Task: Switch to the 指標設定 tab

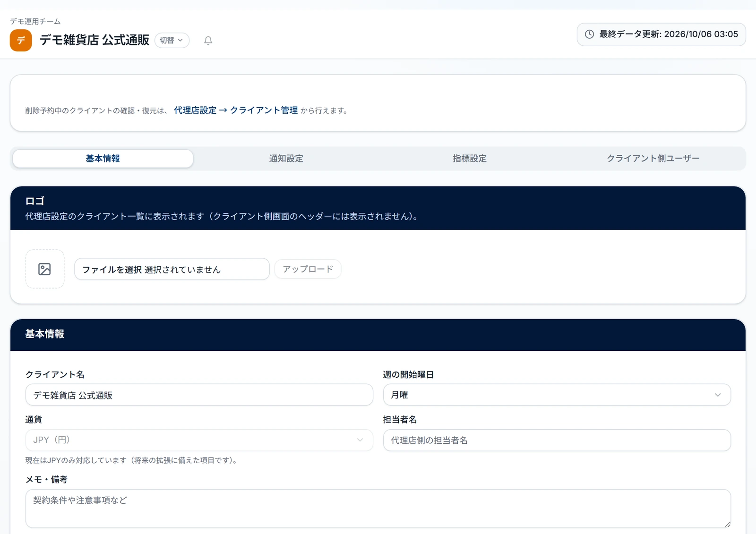Action: 470,159
